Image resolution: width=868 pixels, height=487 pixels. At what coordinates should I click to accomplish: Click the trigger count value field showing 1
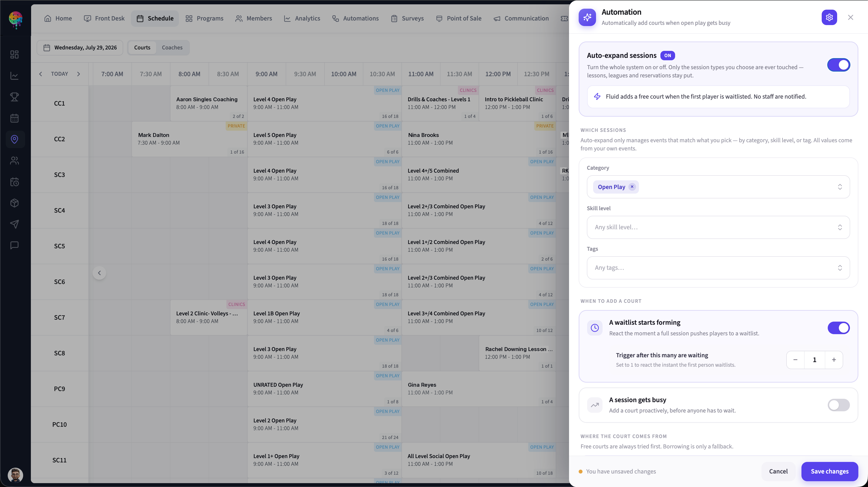pos(814,360)
